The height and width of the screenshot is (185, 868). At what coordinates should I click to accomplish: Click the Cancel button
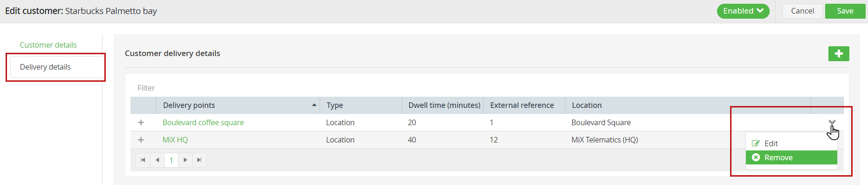click(x=802, y=11)
